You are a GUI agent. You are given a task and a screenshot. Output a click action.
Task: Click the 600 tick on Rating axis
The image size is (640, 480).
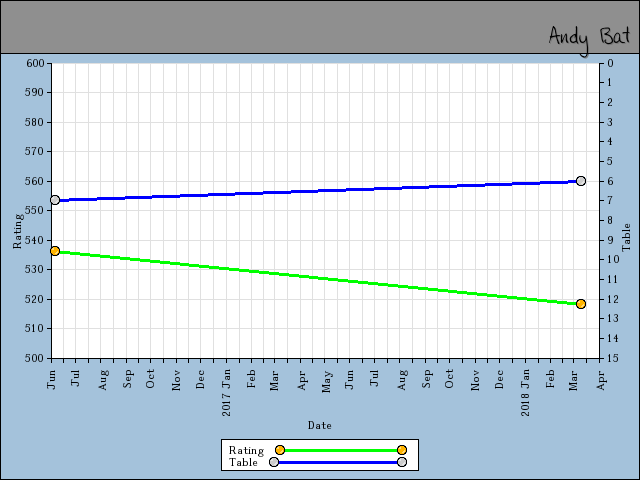click(35, 63)
